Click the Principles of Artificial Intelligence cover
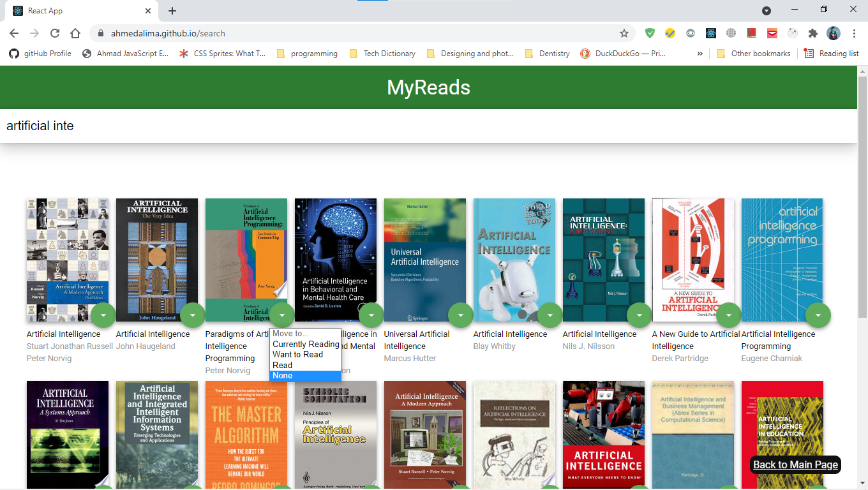The height and width of the screenshot is (490, 868). pyautogui.click(x=336, y=435)
